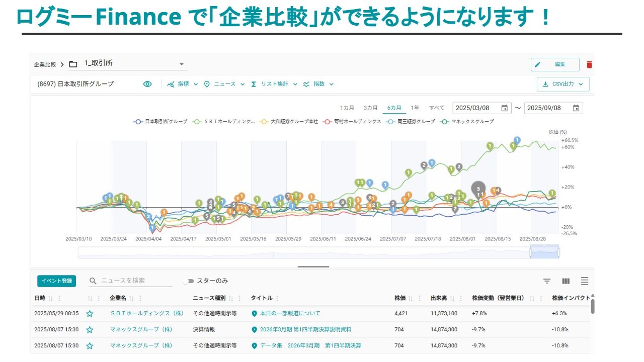The image size is (644, 362).
Task: Toggle the eye icon for 日本取引所グループ
Action: 147,84
